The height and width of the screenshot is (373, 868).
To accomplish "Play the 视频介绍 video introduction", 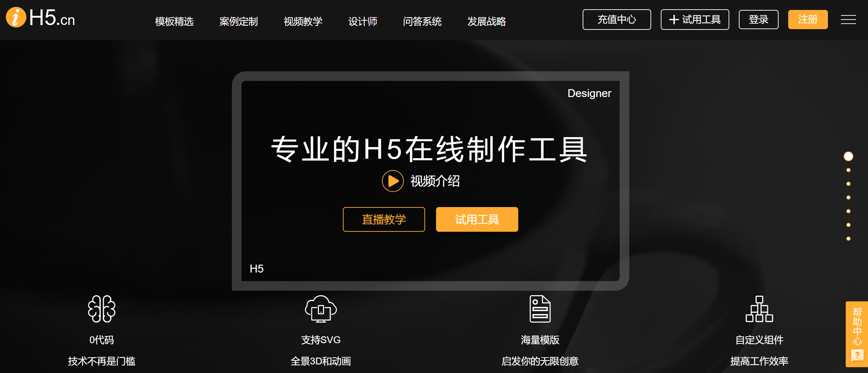I will (x=393, y=181).
